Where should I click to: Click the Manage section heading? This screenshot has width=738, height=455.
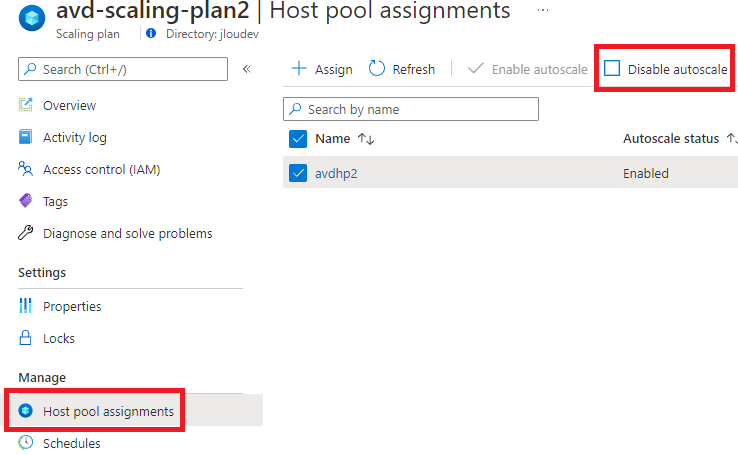coord(42,377)
